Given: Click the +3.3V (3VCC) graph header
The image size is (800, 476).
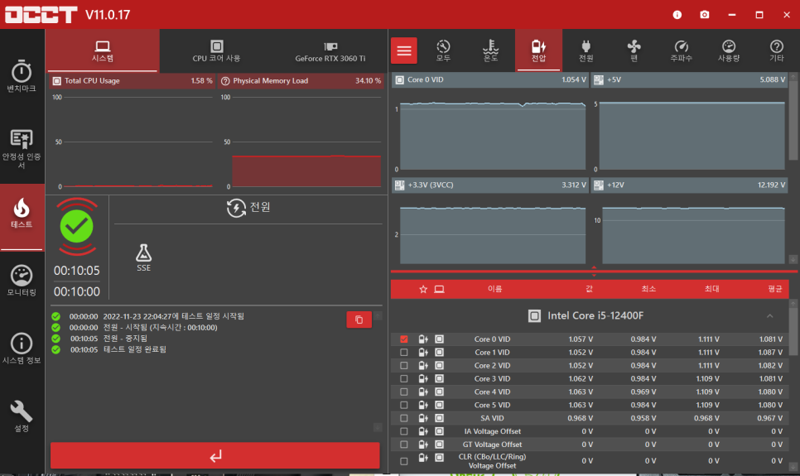Looking at the screenshot, I should click(x=490, y=185).
